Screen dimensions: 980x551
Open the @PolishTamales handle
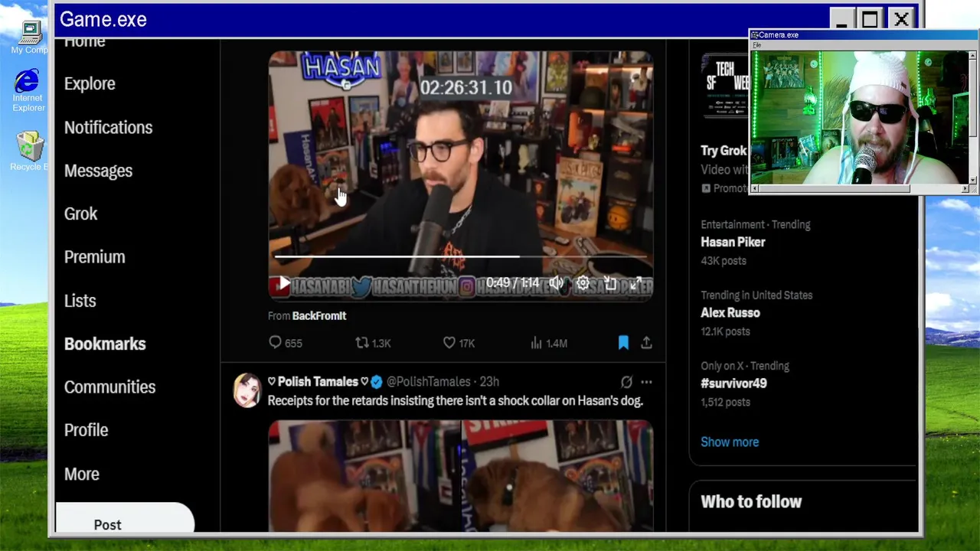[x=428, y=381]
